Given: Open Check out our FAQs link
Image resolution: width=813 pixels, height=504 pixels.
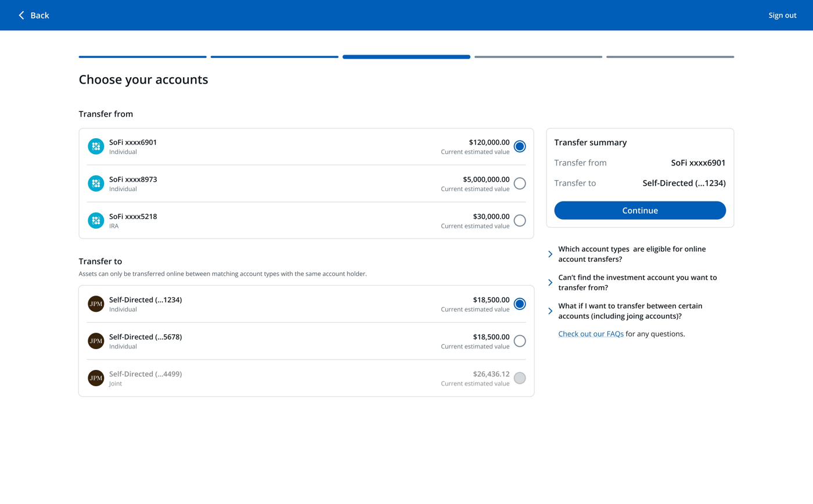Looking at the screenshot, I should pos(591,334).
